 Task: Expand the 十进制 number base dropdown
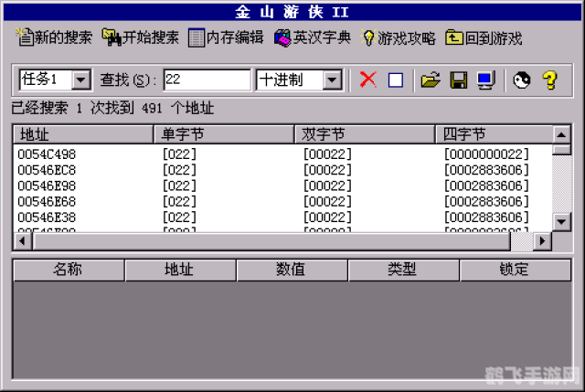point(332,79)
